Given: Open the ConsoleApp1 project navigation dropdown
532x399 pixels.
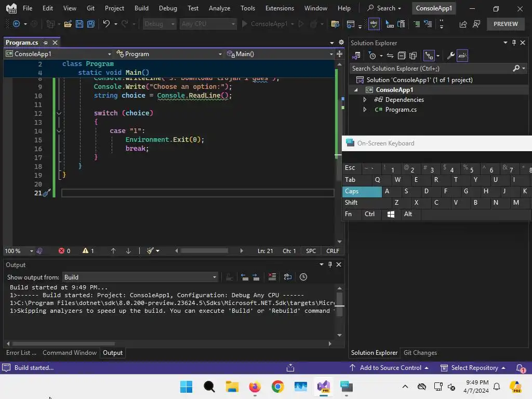Looking at the screenshot, I should 58,54.
